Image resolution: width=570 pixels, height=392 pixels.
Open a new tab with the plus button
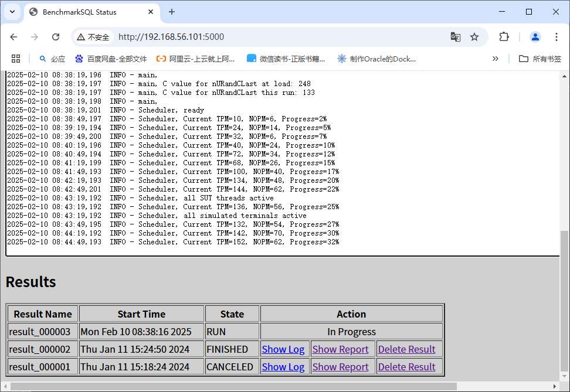point(170,12)
